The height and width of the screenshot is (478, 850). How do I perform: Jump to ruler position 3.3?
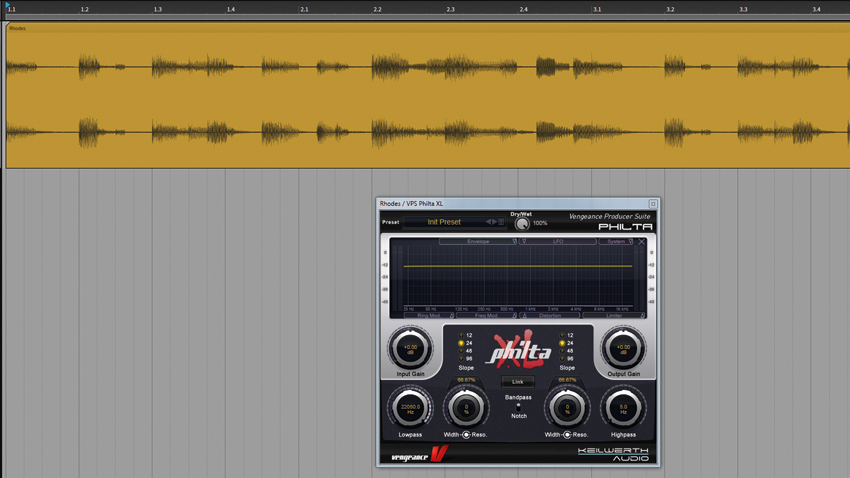point(744,9)
